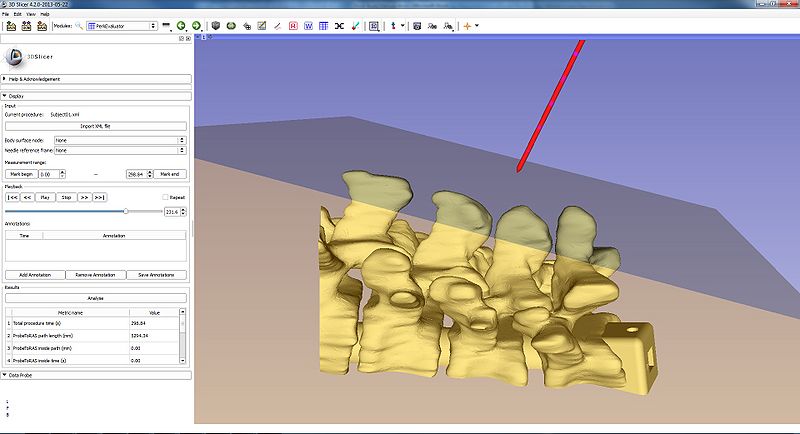Click the Analyze button
The image size is (800, 434).
pyautogui.click(x=95, y=298)
